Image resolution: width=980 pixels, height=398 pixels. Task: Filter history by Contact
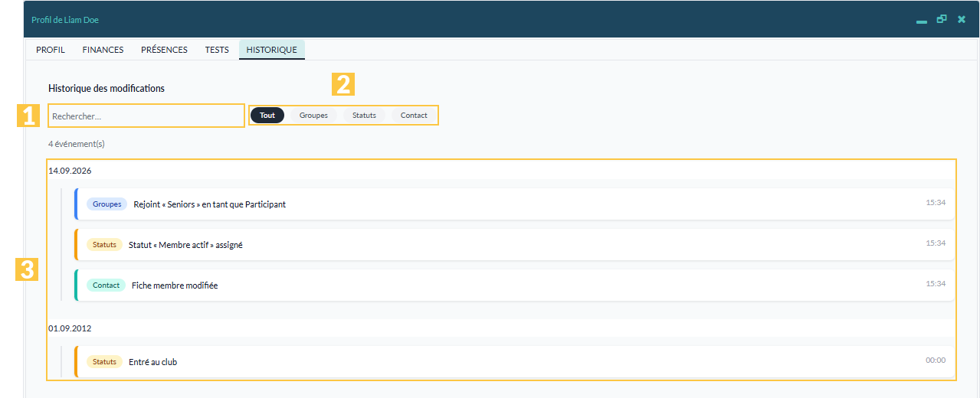(414, 115)
